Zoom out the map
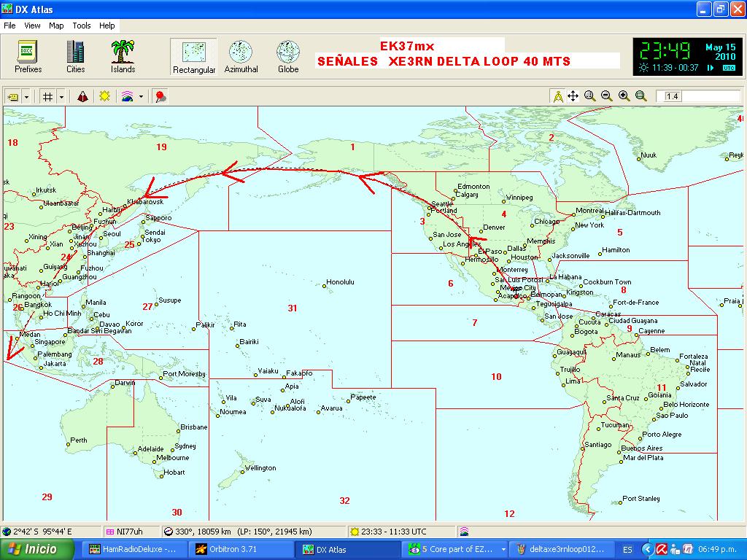Viewport: 747px width, 560px height. (606, 96)
